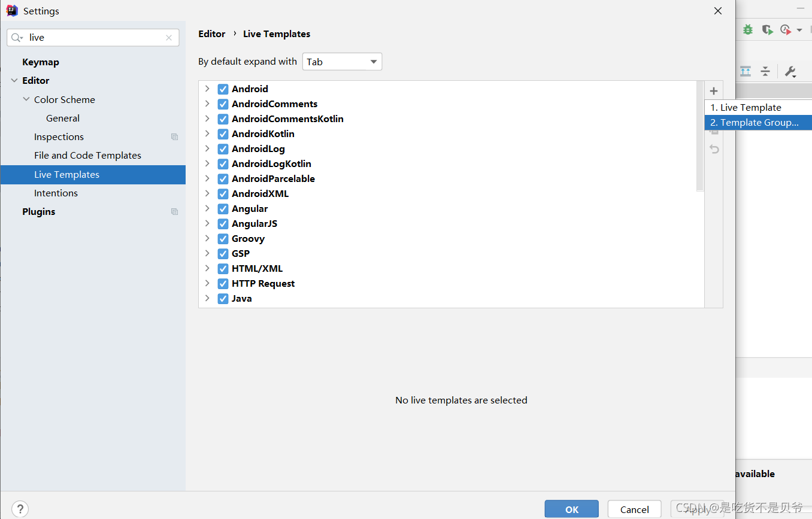Click the OK button
Screen dimensions: 812x519
pyautogui.click(x=572, y=509)
